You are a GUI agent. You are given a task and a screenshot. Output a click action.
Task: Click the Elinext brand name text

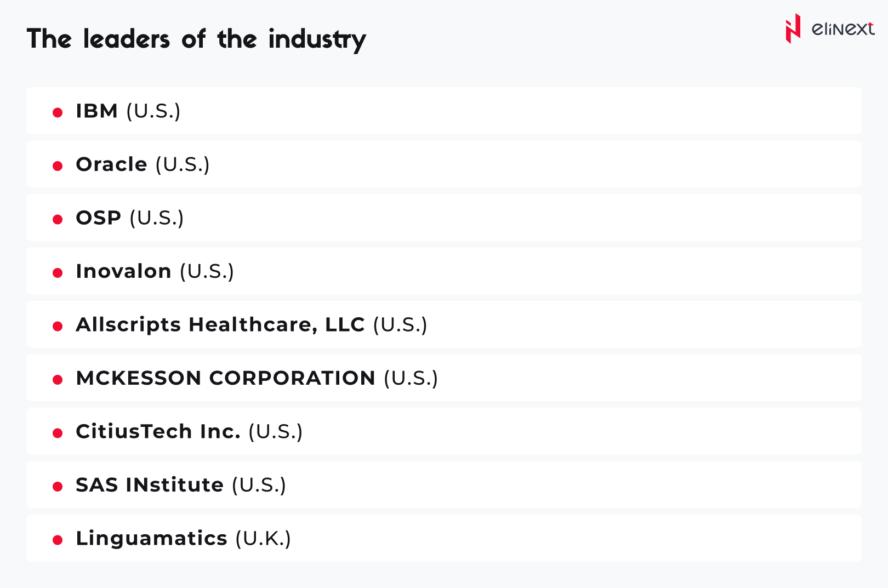point(843,28)
